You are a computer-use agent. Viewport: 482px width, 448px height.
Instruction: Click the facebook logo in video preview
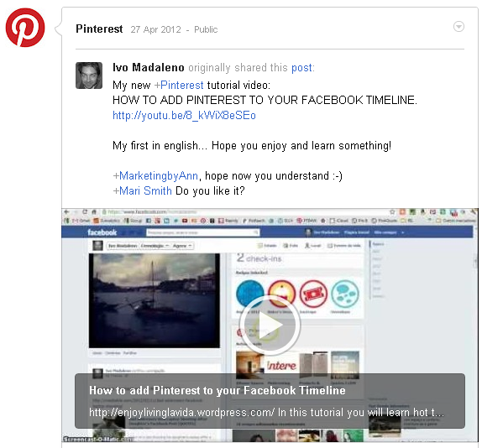tap(102, 232)
